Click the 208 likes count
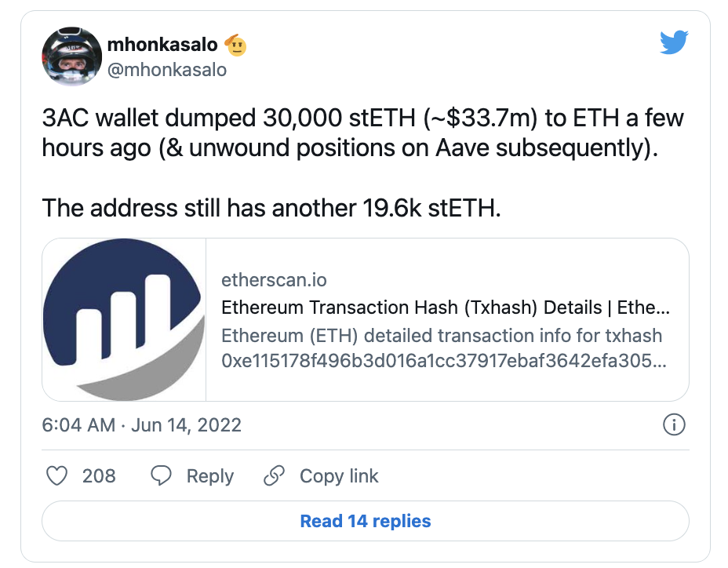The image size is (728, 568). point(97,476)
